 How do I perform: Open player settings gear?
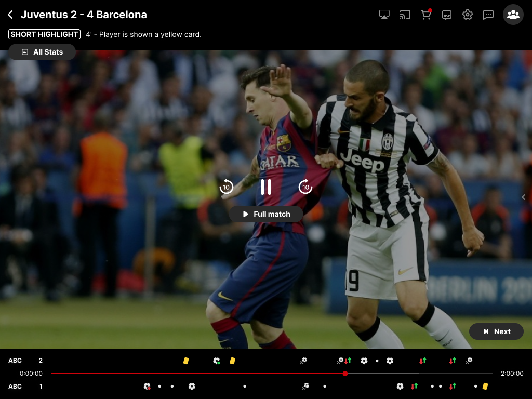point(468,15)
